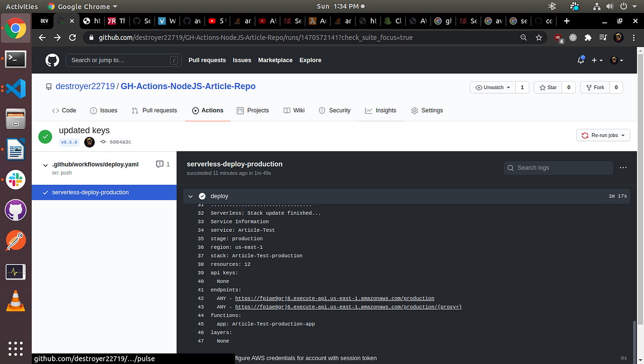Launch VLC from the dock
Image resolution: width=644 pixels, height=364 pixels.
coord(15,301)
